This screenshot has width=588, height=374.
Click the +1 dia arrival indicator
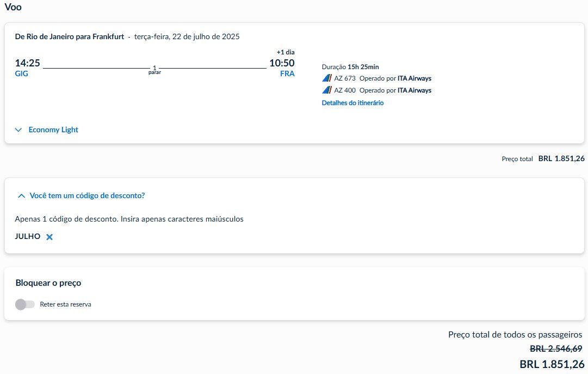tap(285, 52)
